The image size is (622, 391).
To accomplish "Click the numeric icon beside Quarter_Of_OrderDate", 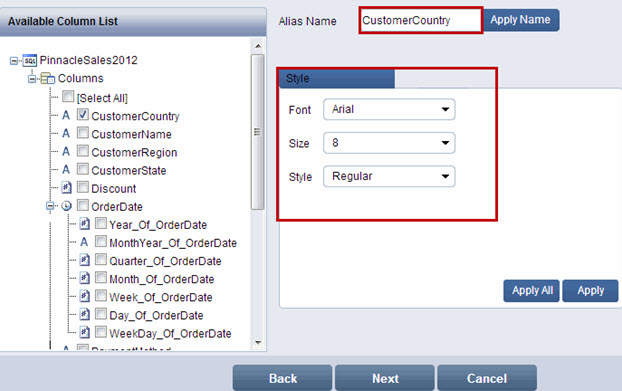I will (84, 260).
